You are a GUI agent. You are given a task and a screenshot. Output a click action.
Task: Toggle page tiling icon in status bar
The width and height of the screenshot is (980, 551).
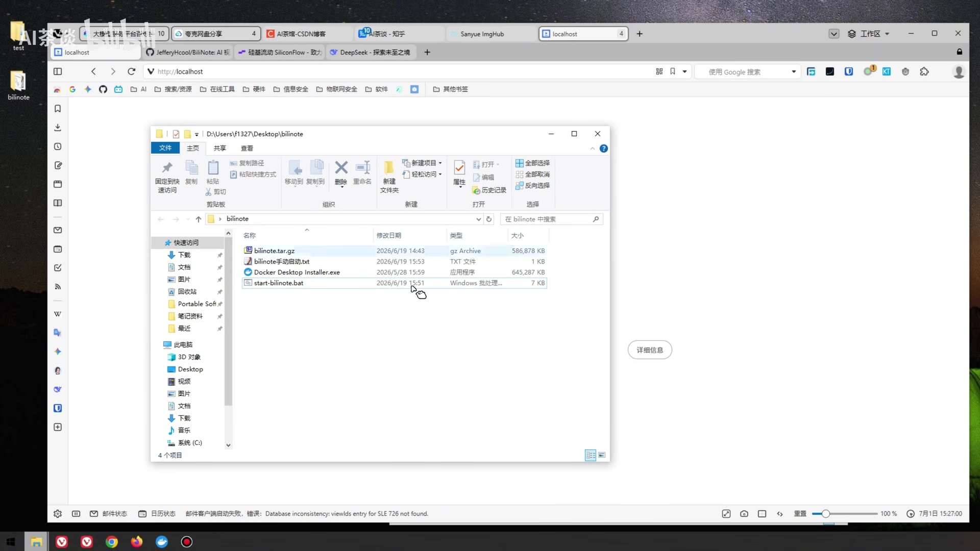(x=762, y=514)
